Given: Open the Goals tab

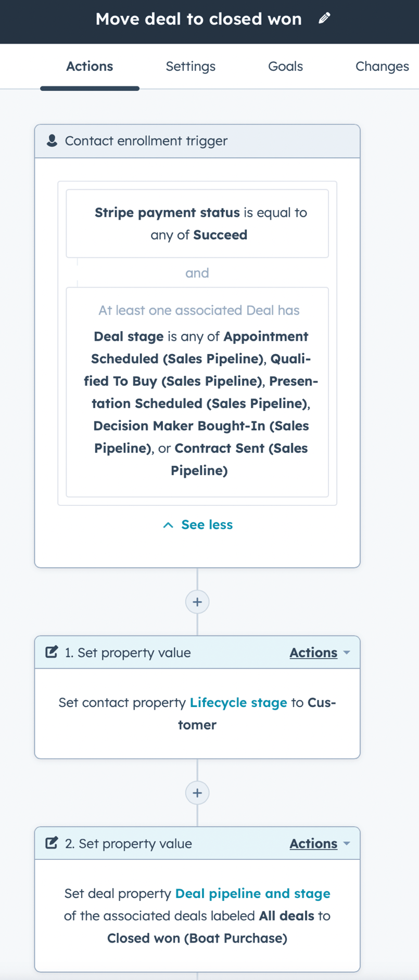Looking at the screenshot, I should [x=285, y=66].
